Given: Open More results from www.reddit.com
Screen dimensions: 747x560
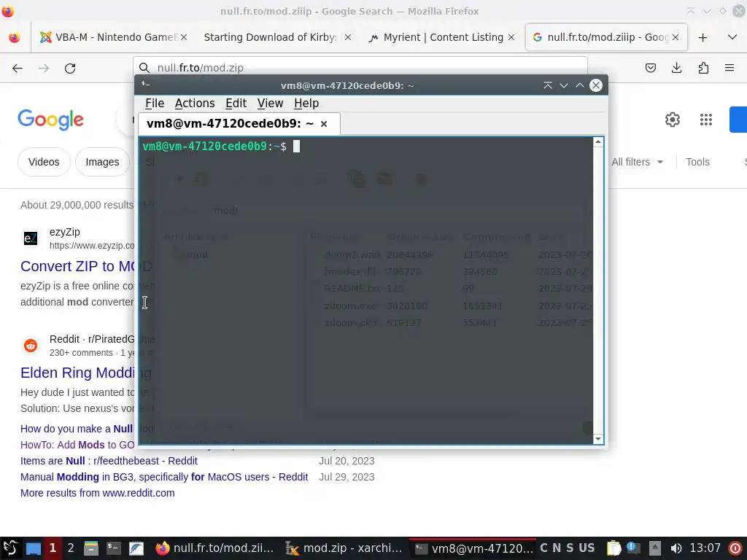Looking at the screenshot, I should 97,493.
